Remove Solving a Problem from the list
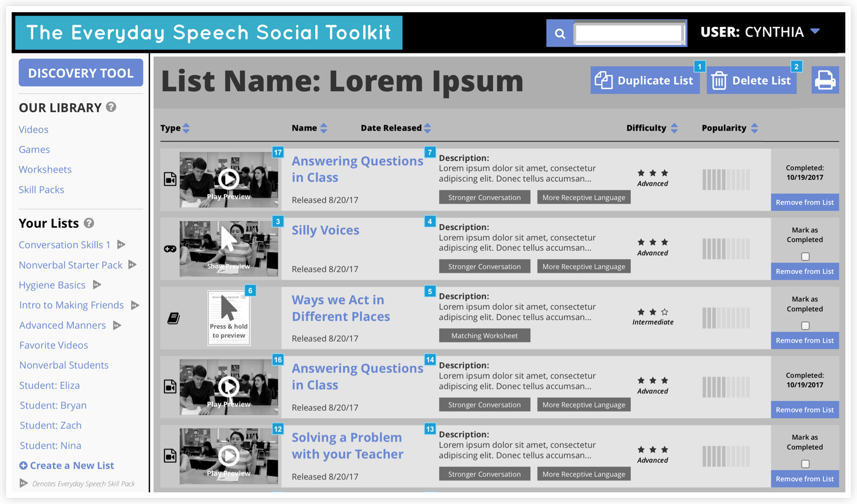Image resolution: width=857 pixels, height=504 pixels. pyautogui.click(x=805, y=479)
